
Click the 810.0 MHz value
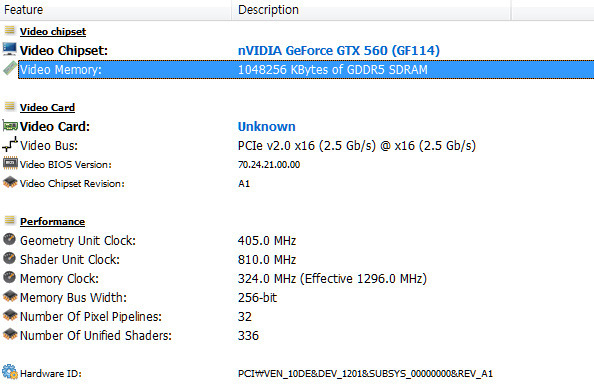[x=267, y=260]
